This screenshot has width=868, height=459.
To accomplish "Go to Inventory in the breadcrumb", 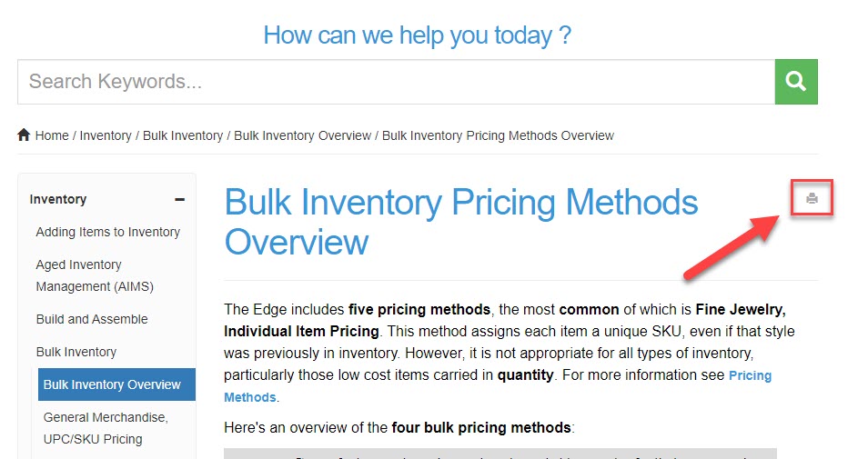I will pos(106,135).
